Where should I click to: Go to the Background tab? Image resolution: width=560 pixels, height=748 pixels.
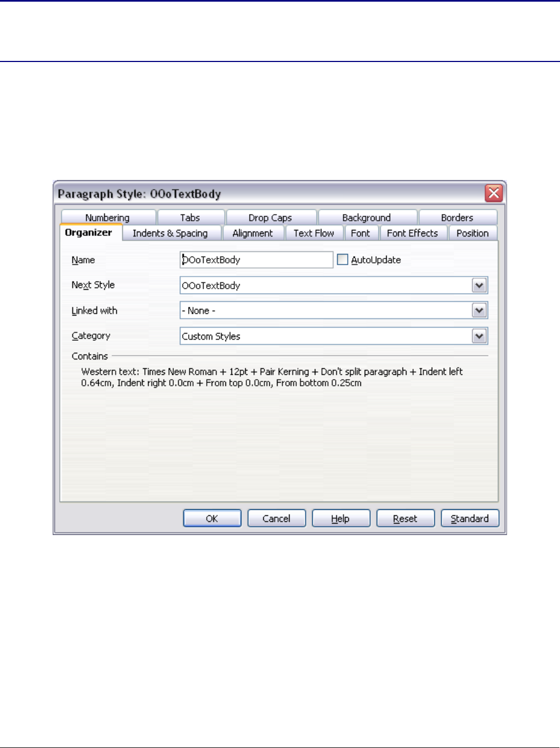[367, 217]
